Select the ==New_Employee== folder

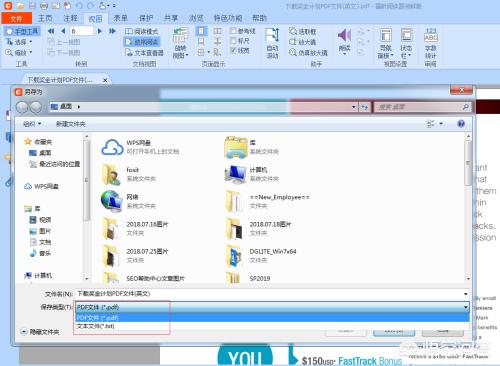point(268,201)
